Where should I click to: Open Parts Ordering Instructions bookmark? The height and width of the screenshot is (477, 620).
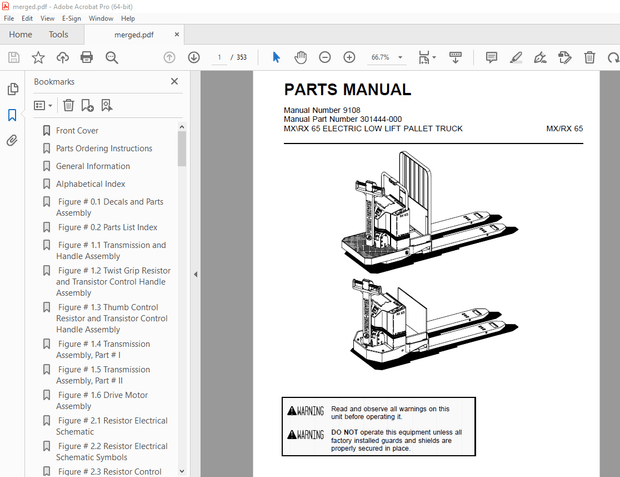[104, 148]
